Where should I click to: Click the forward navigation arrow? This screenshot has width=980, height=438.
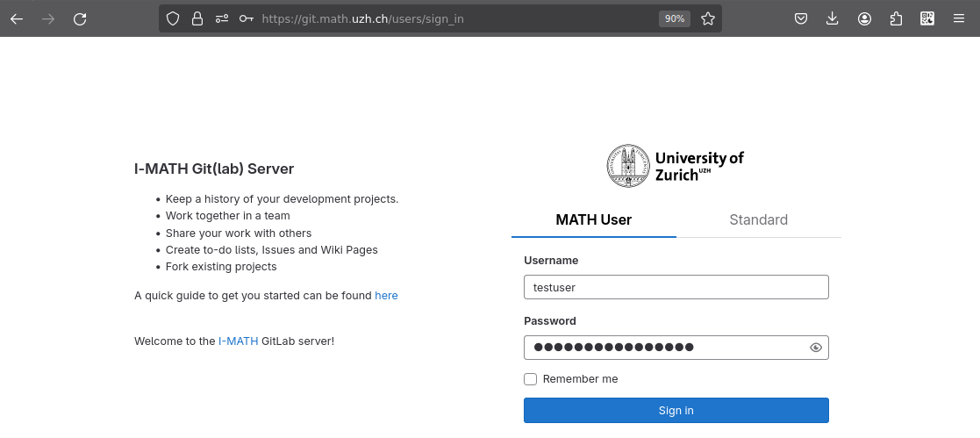(x=48, y=18)
